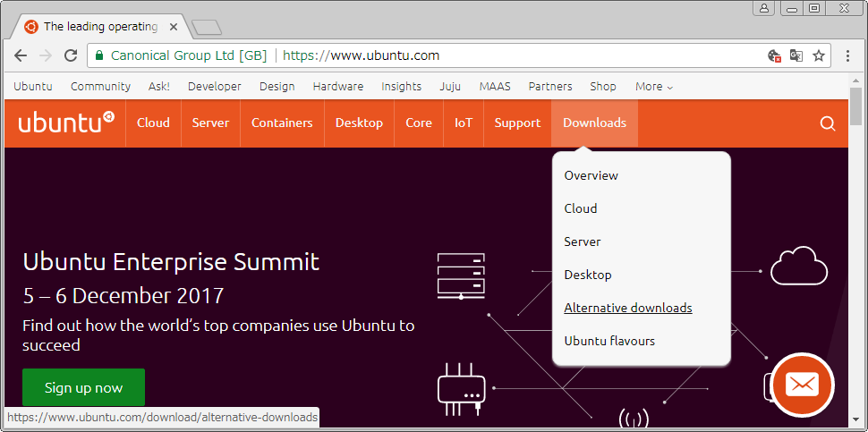868x432 pixels.
Task: Click the translate page icon
Action: pos(796,55)
